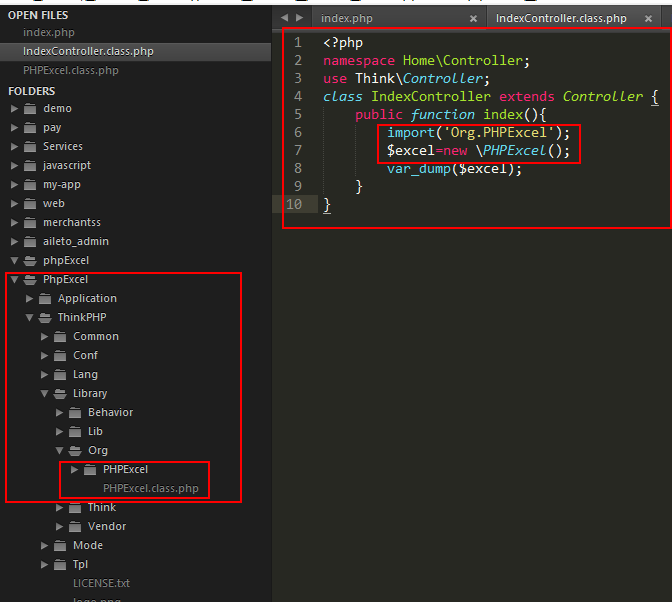Click the Mode folder icon
This screenshot has height=602, width=672.
click(60, 545)
